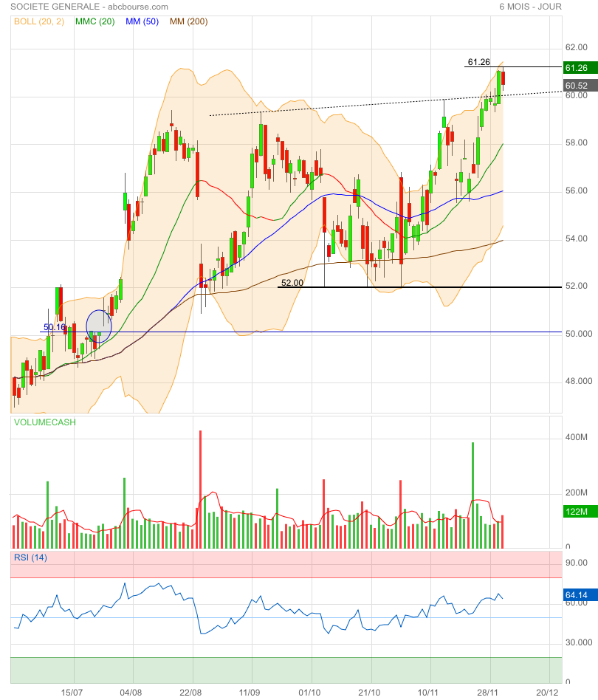
Task: Click the 400M volume axis label
Action: click(x=576, y=437)
